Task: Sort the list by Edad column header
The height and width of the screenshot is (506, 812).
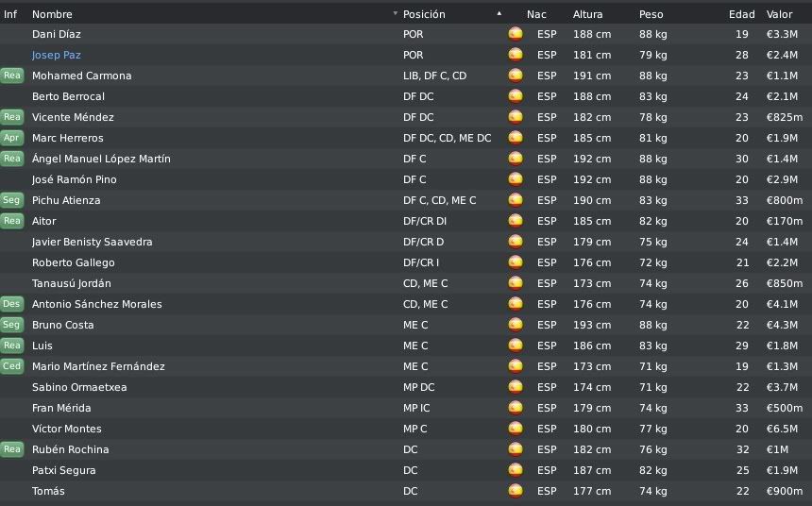Action: (x=741, y=14)
